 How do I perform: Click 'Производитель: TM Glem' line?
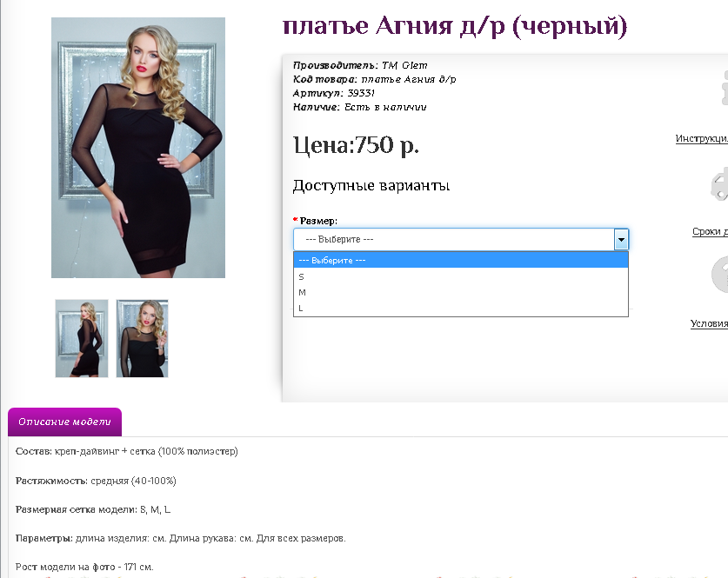tap(360, 65)
